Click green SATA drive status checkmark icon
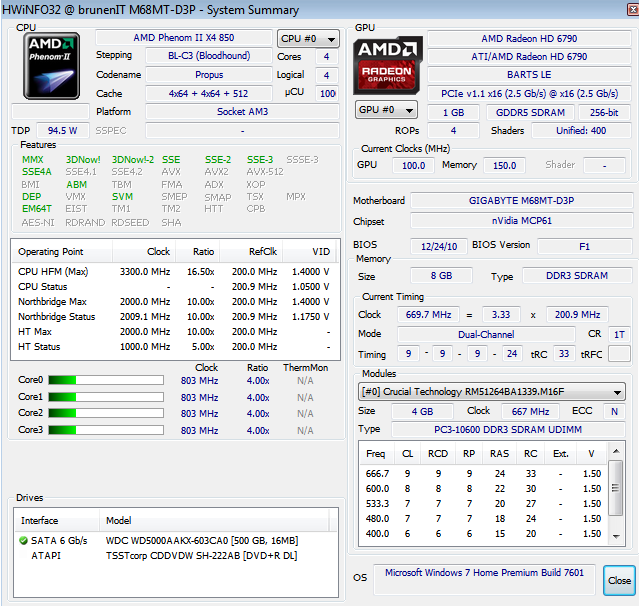Screen dimensions: 639x607 [x=24, y=541]
